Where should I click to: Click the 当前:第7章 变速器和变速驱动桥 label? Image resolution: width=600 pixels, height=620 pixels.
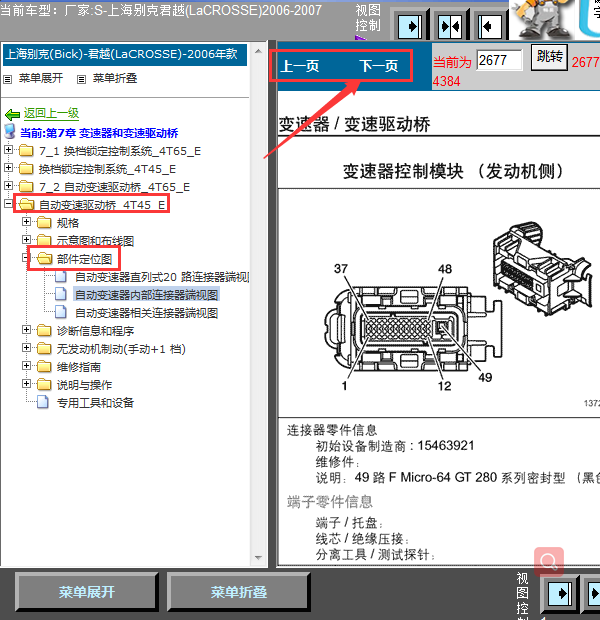[99, 133]
